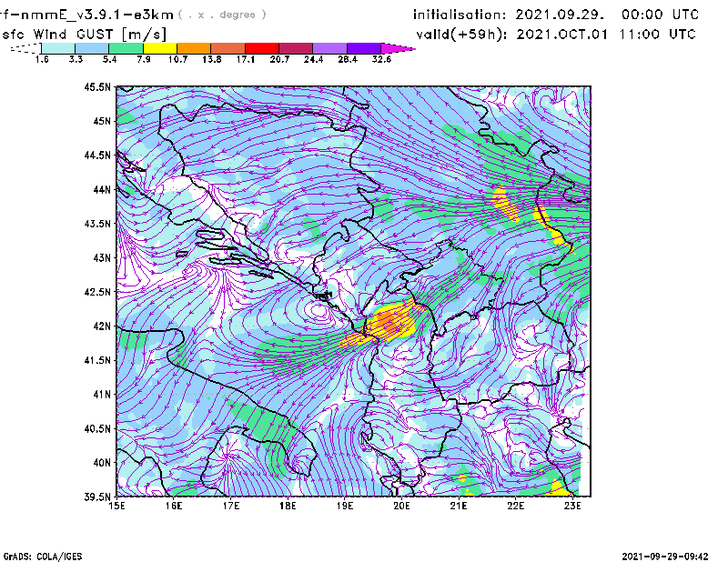728x562 pixels.
Task: Click the 'GrADS: COLA/IGES' credit text
Action: pos(43,557)
